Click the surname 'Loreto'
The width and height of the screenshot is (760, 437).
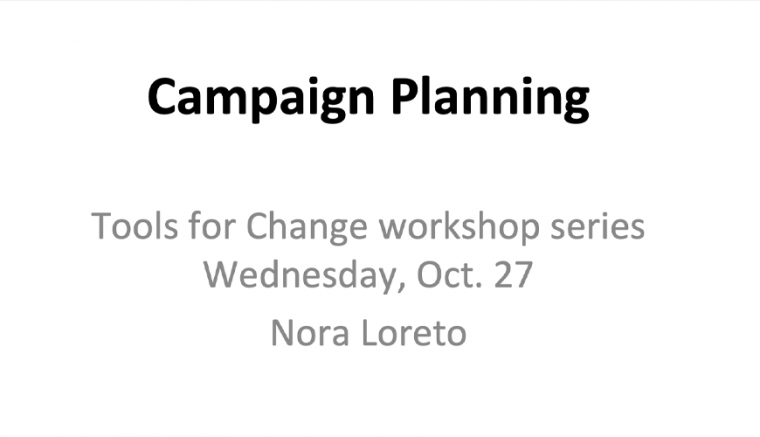pyautogui.click(x=414, y=333)
